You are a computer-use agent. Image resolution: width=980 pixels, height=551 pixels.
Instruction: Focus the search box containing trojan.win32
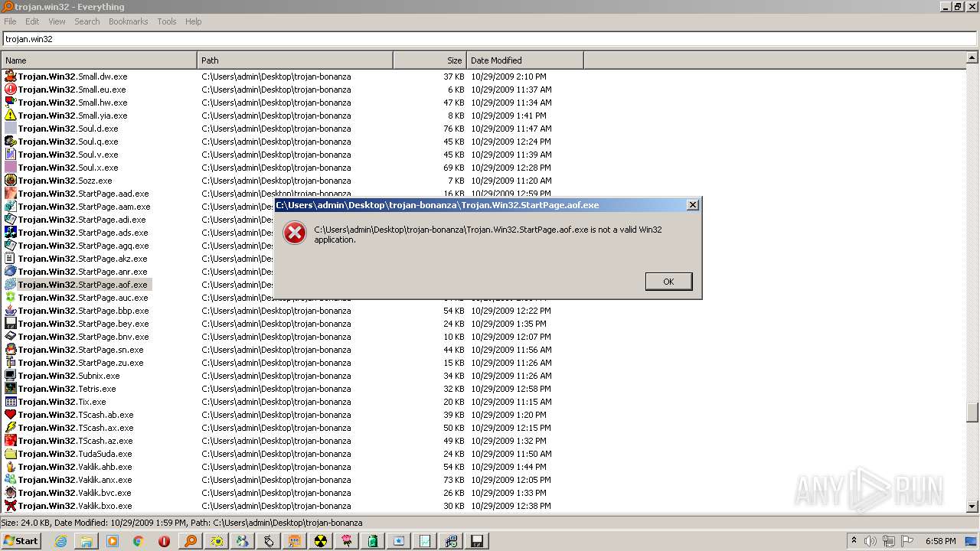[x=488, y=39]
